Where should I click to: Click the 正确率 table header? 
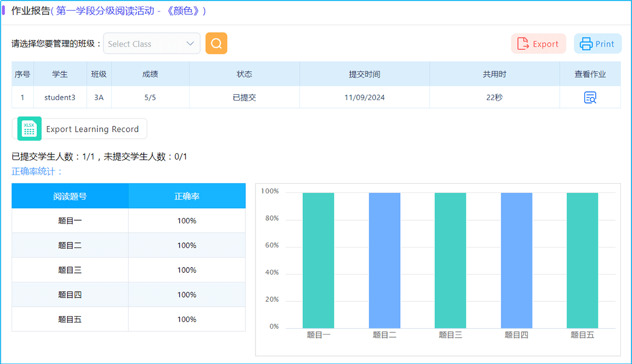(x=187, y=196)
